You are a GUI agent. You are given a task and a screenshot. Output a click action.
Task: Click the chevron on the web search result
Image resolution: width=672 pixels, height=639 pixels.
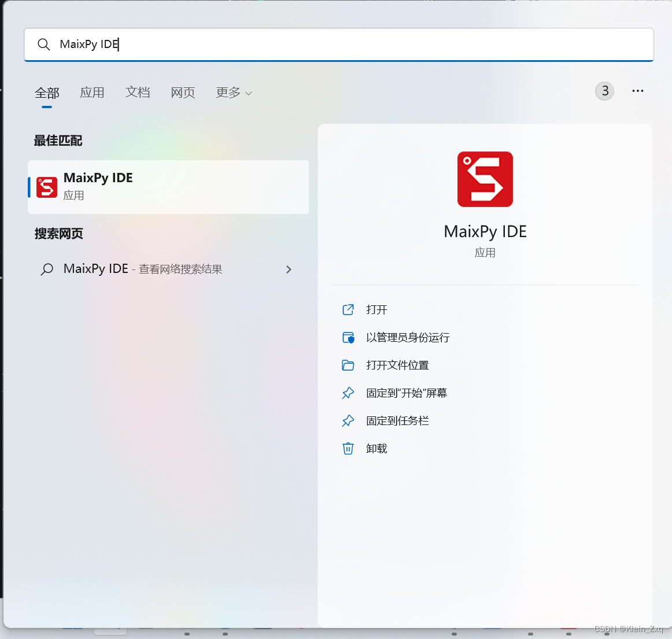(x=288, y=269)
